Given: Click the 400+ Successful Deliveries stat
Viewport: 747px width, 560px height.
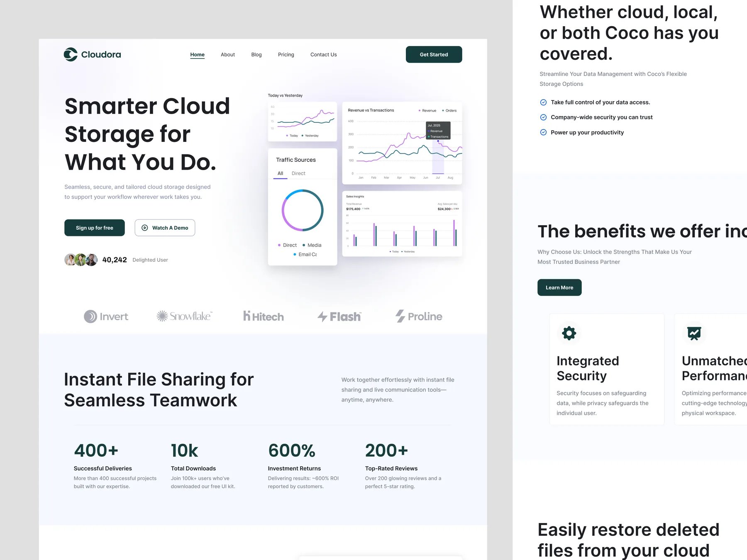Looking at the screenshot, I should [115, 466].
